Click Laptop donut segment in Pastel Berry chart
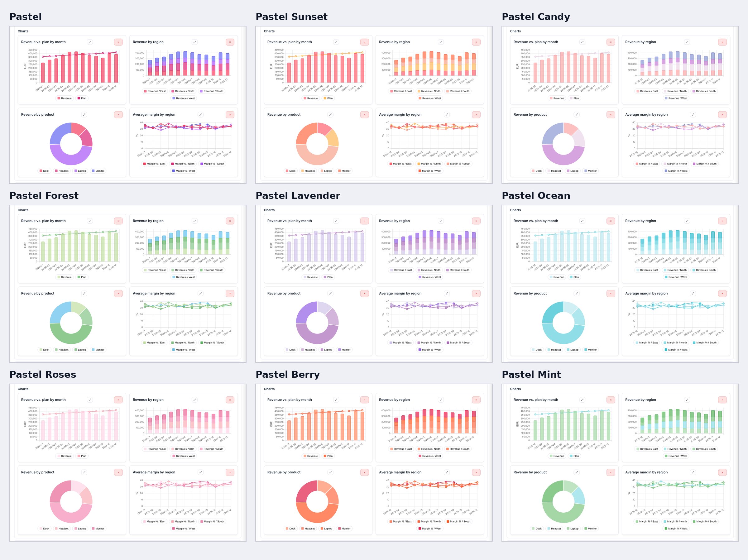Viewport: 748px width, 560px height. [x=317, y=516]
